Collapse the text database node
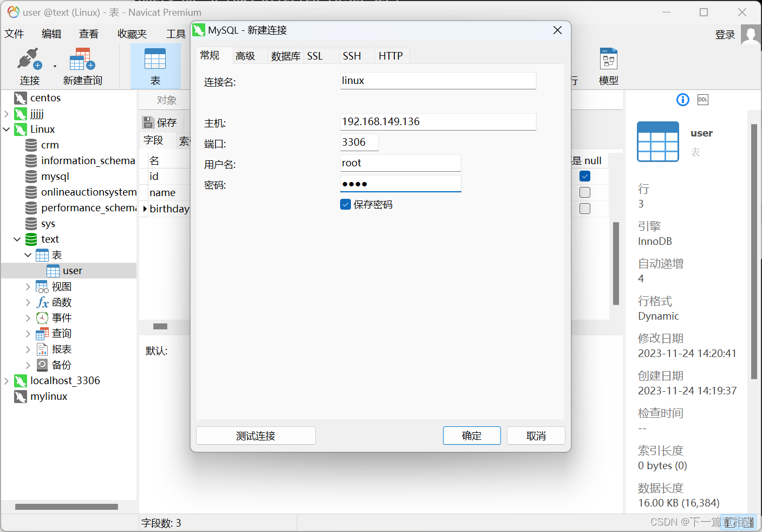Screen dimensions: 762x532 pos(17,239)
